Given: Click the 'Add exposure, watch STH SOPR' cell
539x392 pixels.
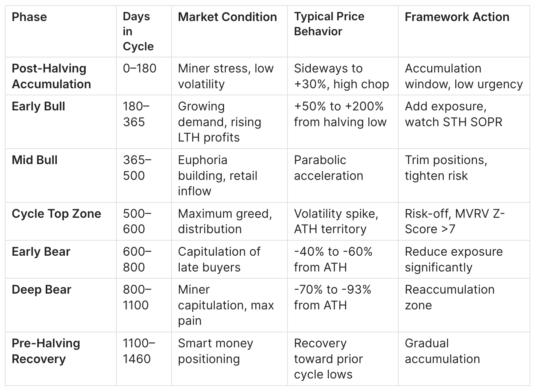Looking at the screenshot, I should point(453,114).
